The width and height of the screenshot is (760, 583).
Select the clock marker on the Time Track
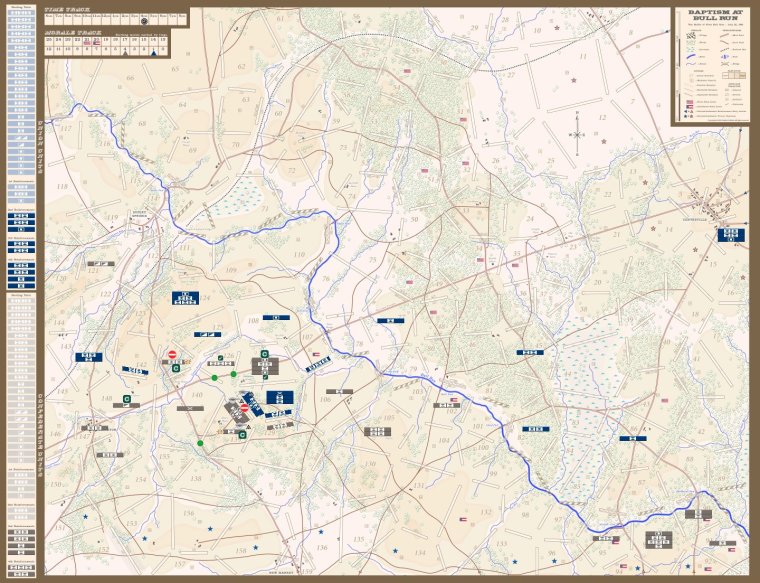pos(144,21)
